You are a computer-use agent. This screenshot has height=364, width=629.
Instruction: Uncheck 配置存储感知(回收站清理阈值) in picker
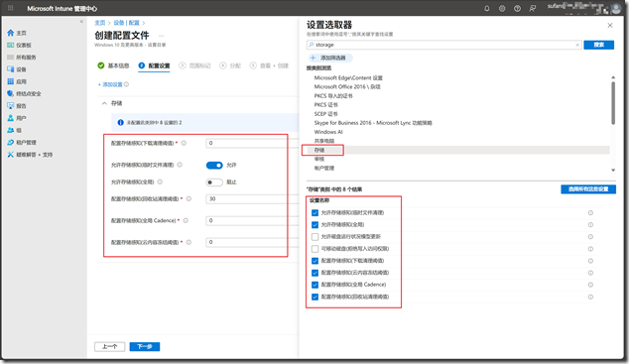coord(314,298)
